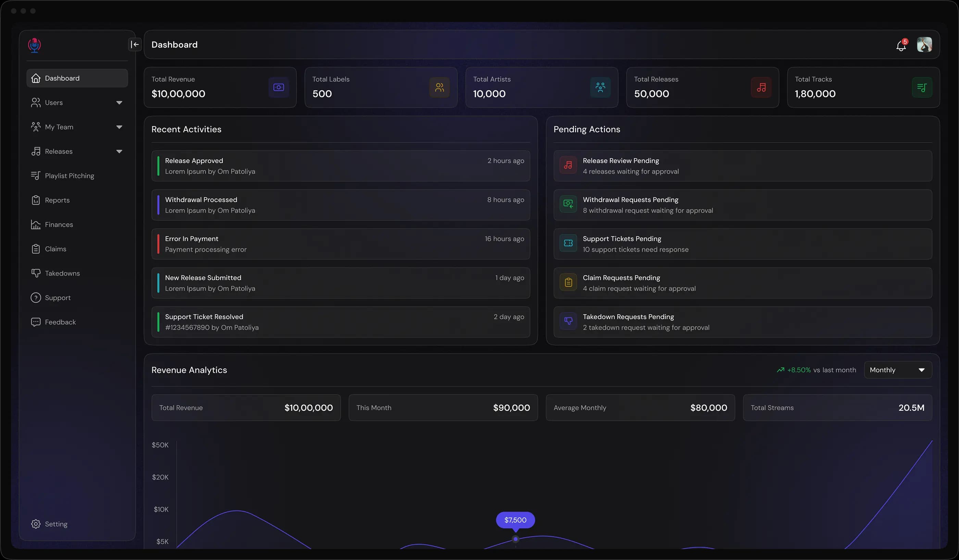Click the $50K chart axis label
This screenshot has width=959, height=560.
click(x=160, y=445)
